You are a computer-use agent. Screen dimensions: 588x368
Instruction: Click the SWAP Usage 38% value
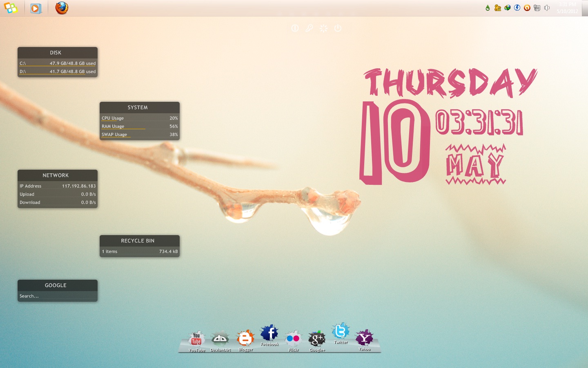[x=174, y=135]
